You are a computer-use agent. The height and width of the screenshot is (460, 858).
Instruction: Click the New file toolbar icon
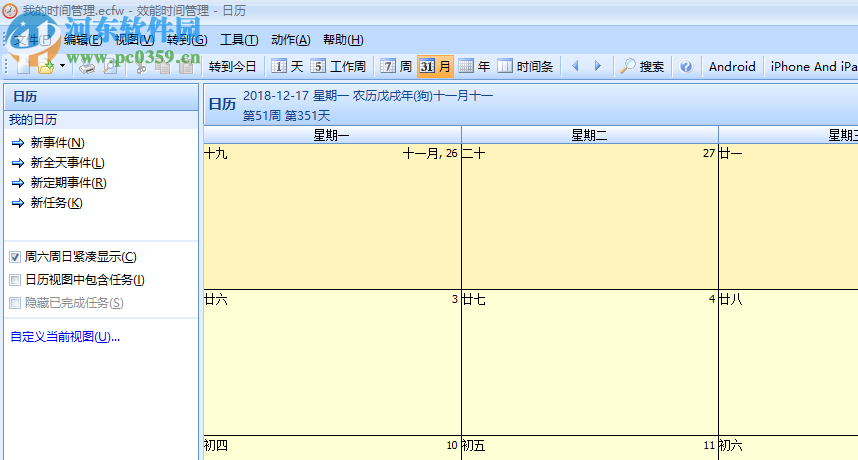click(x=24, y=67)
